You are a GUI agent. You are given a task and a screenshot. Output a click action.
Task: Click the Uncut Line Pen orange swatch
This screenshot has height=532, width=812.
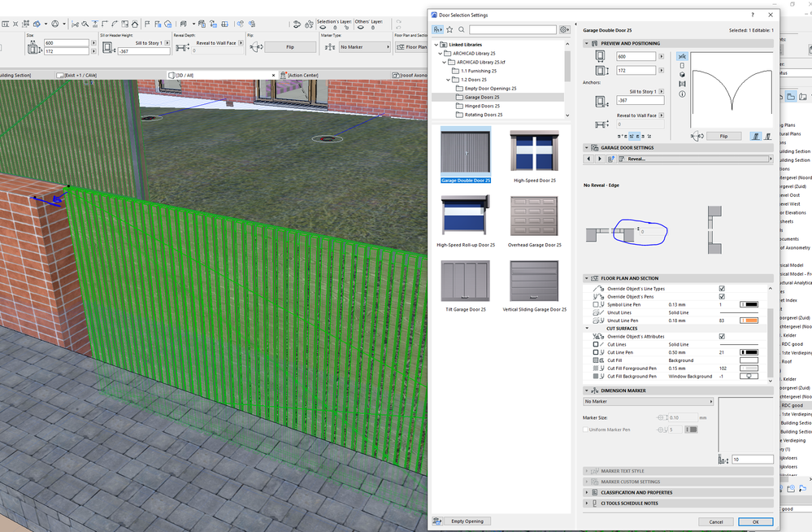pos(749,321)
